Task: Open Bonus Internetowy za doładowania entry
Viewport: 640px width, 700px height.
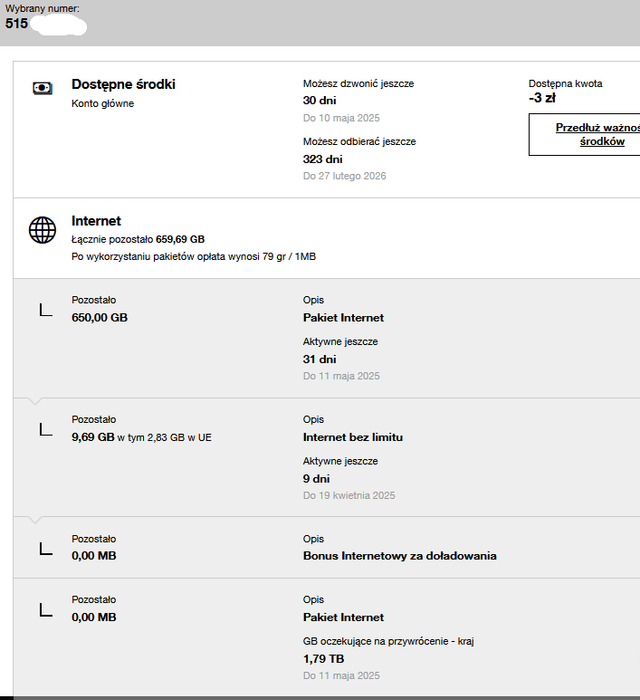Action: pyautogui.click(x=399, y=556)
